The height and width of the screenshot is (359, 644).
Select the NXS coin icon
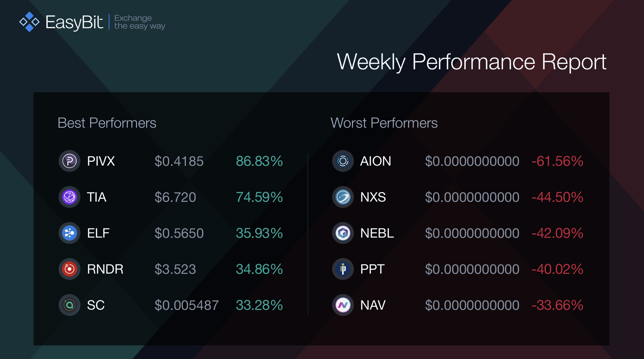343,197
